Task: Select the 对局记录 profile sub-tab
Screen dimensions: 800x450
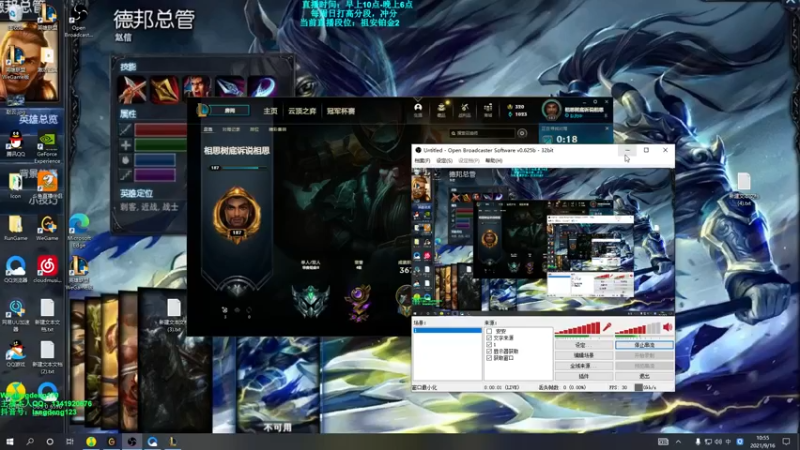Action: pos(231,130)
